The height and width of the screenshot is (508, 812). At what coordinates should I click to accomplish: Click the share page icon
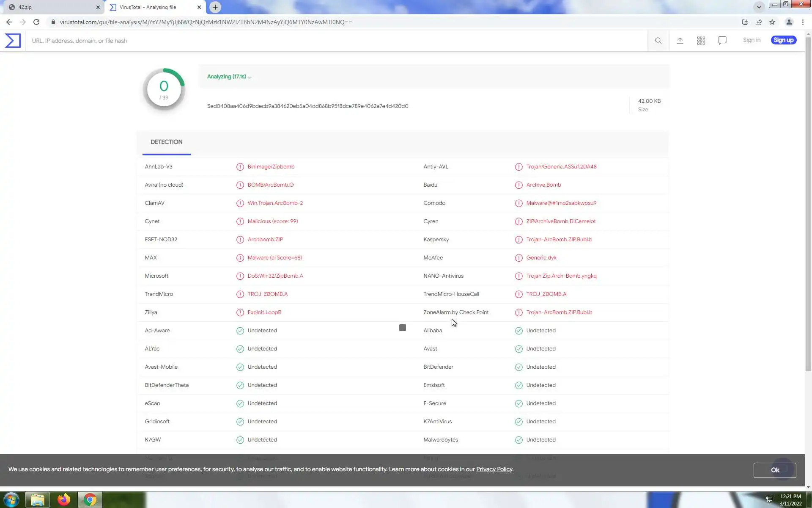[759, 22]
